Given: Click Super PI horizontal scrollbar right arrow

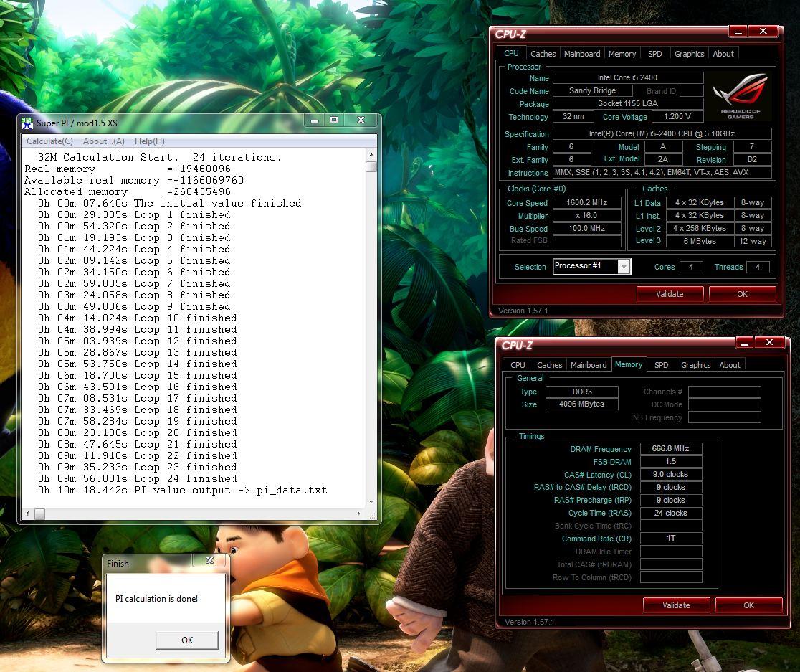Looking at the screenshot, I should pyautogui.click(x=358, y=514).
